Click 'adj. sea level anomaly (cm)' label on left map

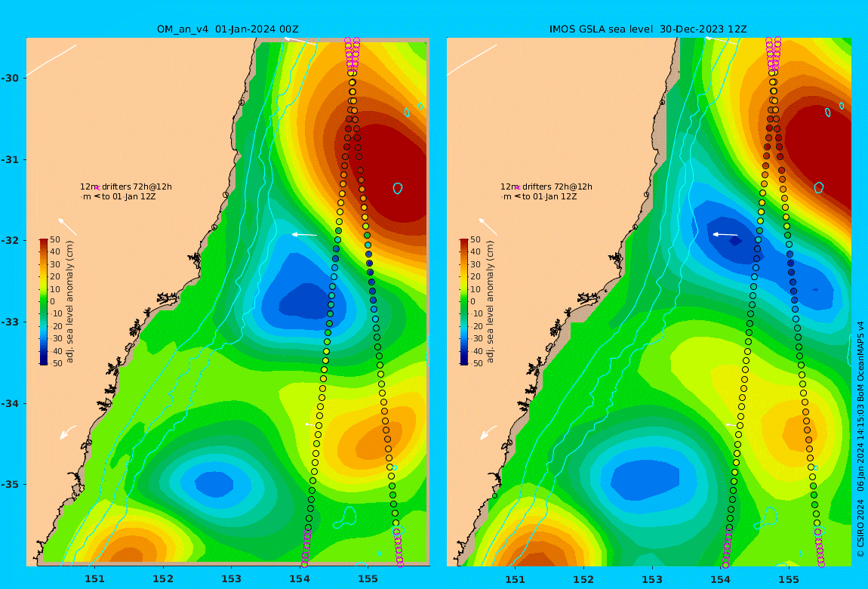pyautogui.click(x=69, y=302)
